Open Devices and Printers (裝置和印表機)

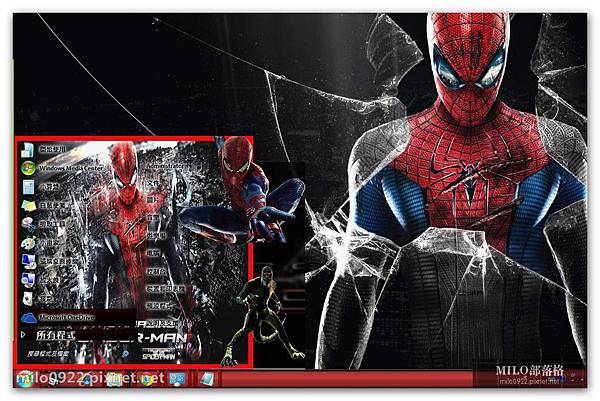(166, 289)
